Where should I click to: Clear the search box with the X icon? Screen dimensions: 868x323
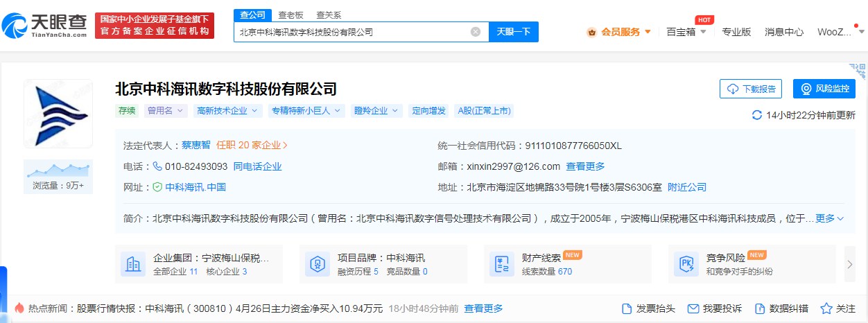coord(476,31)
